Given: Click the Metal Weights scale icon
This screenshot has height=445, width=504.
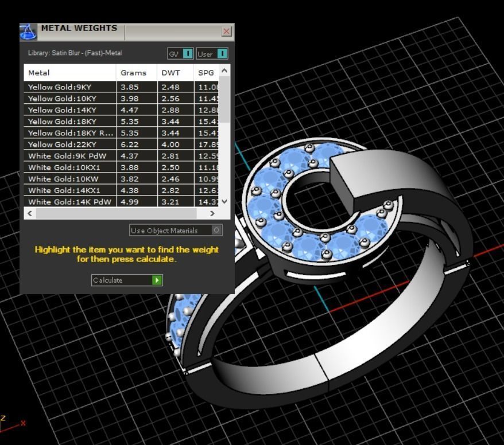Looking at the screenshot, I should coord(28,32).
